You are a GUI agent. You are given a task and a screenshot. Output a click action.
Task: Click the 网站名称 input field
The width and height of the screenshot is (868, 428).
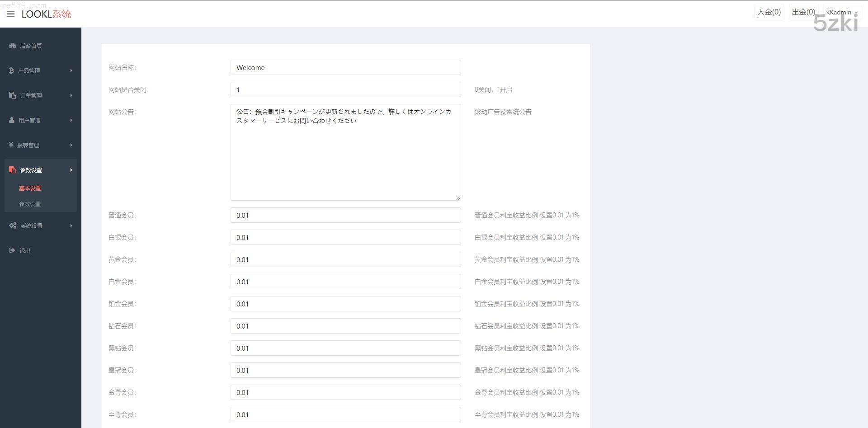point(345,67)
